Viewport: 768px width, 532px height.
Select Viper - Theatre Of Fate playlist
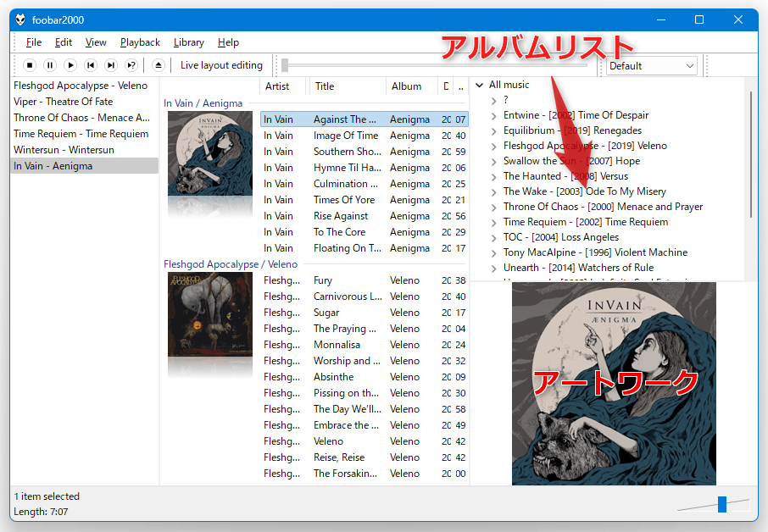point(84,102)
